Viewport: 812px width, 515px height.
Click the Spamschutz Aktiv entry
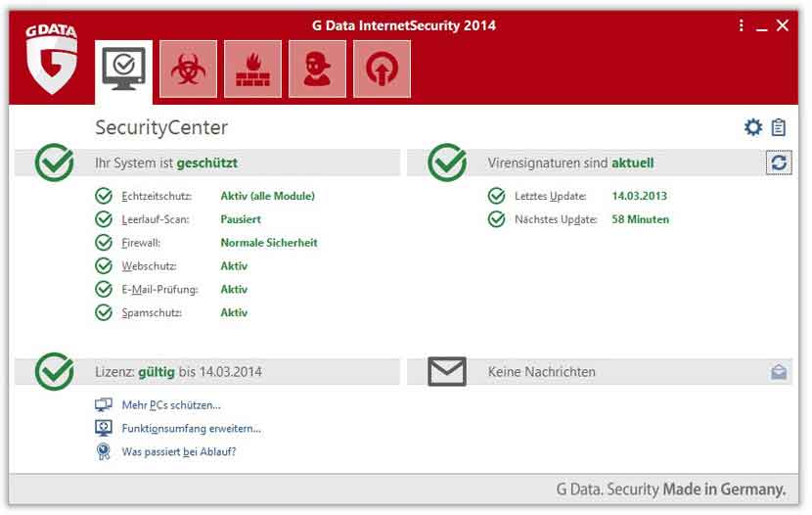pyautogui.click(x=234, y=313)
